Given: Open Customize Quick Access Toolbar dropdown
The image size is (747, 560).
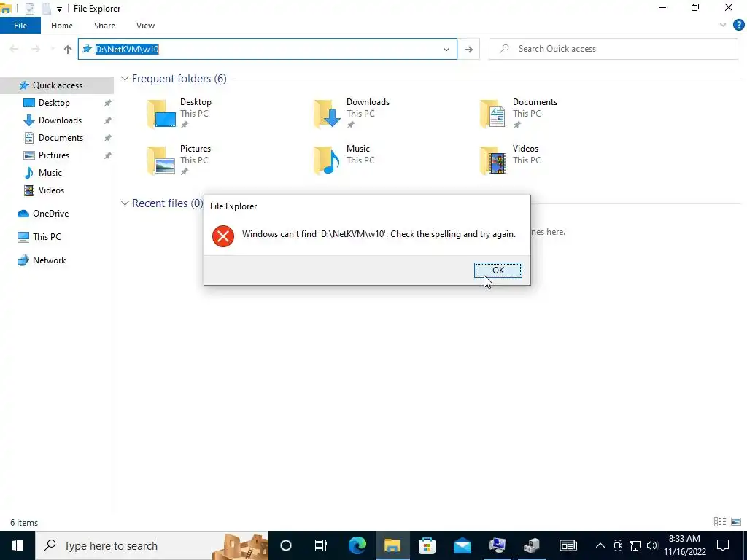Looking at the screenshot, I should [59, 9].
